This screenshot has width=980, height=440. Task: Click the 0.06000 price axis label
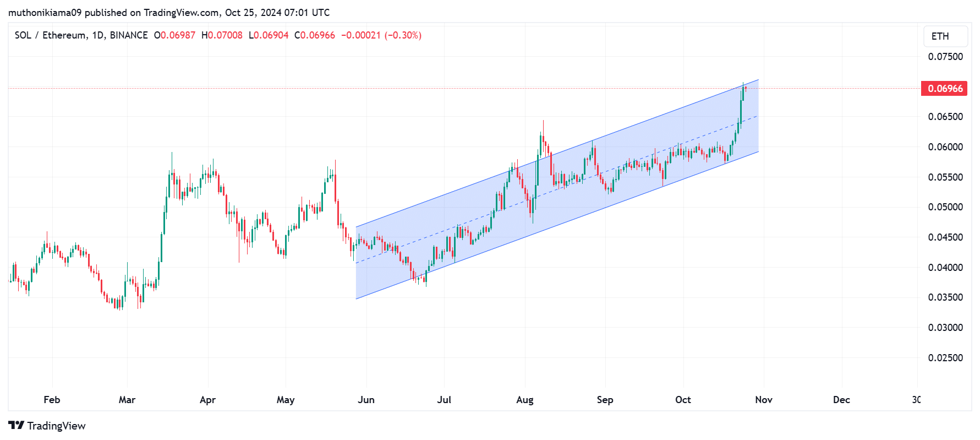[945, 147]
